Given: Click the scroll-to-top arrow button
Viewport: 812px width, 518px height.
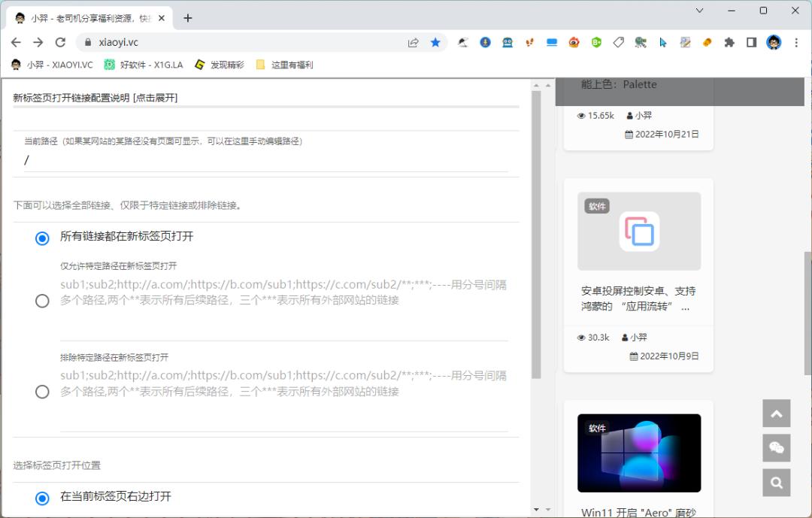Looking at the screenshot, I should coord(776,413).
